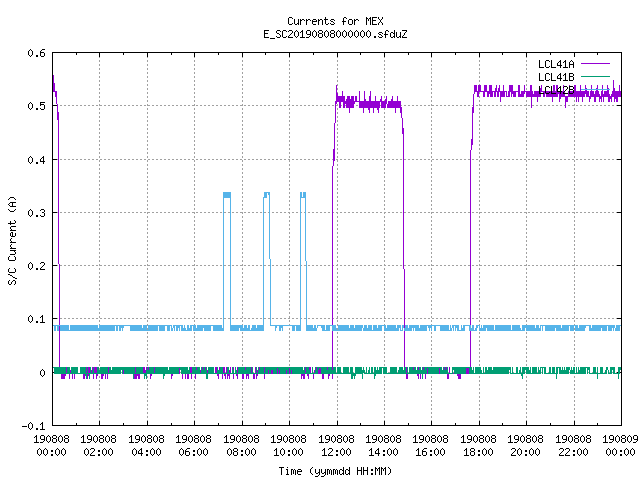This screenshot has width=640, height=480.
Task: Click the x-axis tick '190808 20:00'
Action: [x=525, y=445]
